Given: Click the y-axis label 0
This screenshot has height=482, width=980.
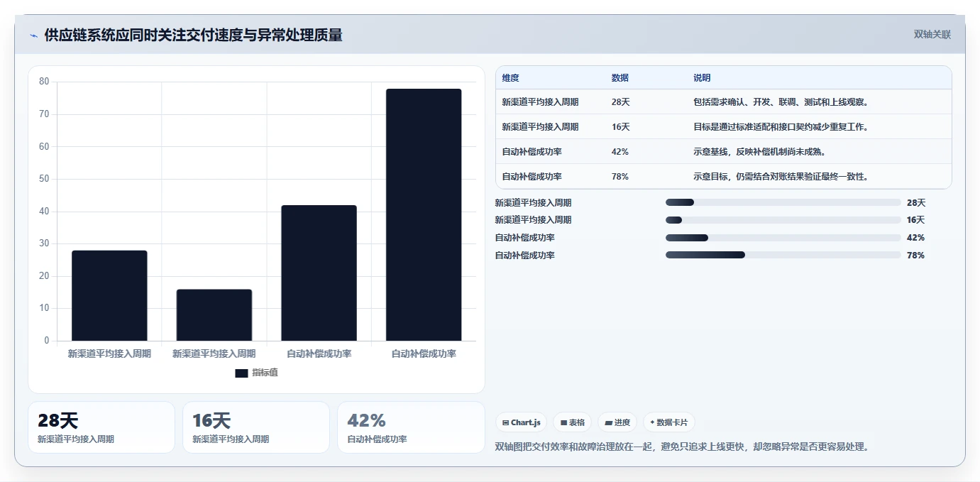Looking at the screenshot, I should (x=47, y=341).
